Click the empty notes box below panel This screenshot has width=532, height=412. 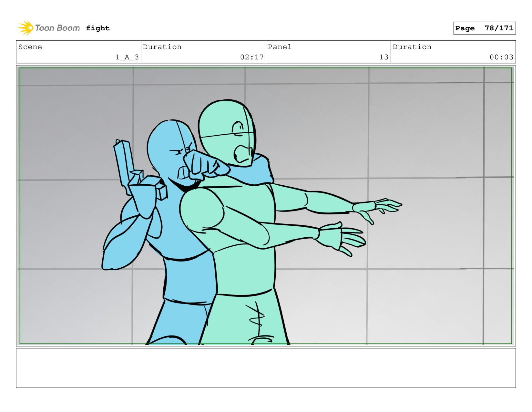(x=266, y=368)
